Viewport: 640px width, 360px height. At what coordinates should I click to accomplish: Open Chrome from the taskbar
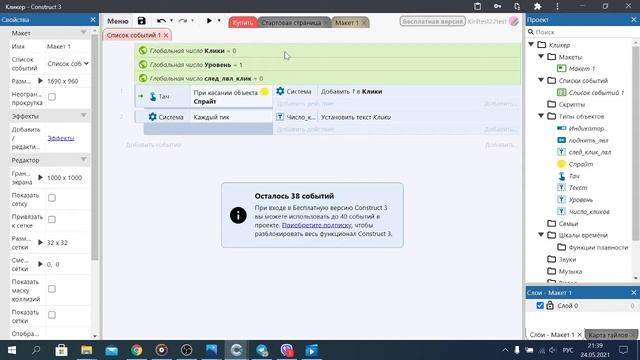tap(137, 350)
